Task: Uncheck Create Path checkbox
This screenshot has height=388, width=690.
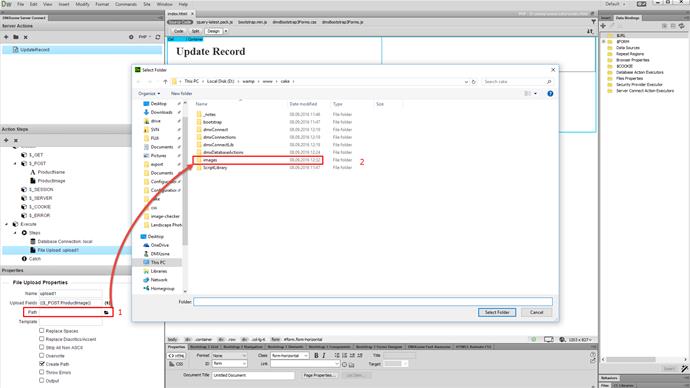Action: [42, 364]
